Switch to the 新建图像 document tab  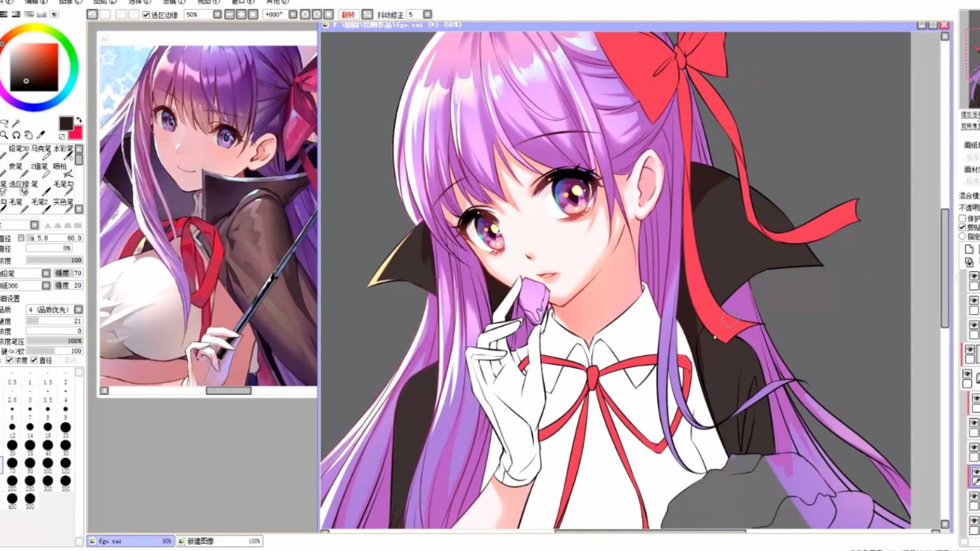[x=219, y=541]
